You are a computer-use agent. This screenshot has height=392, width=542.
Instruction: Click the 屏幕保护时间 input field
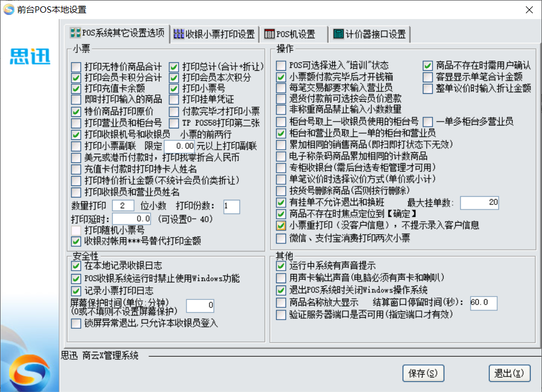click(200, 305)
